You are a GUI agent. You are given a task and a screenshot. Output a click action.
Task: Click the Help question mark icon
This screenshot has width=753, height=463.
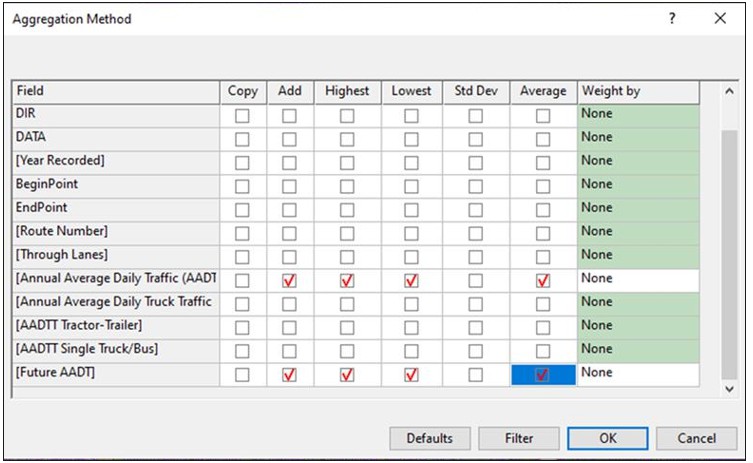coord(672,18)
